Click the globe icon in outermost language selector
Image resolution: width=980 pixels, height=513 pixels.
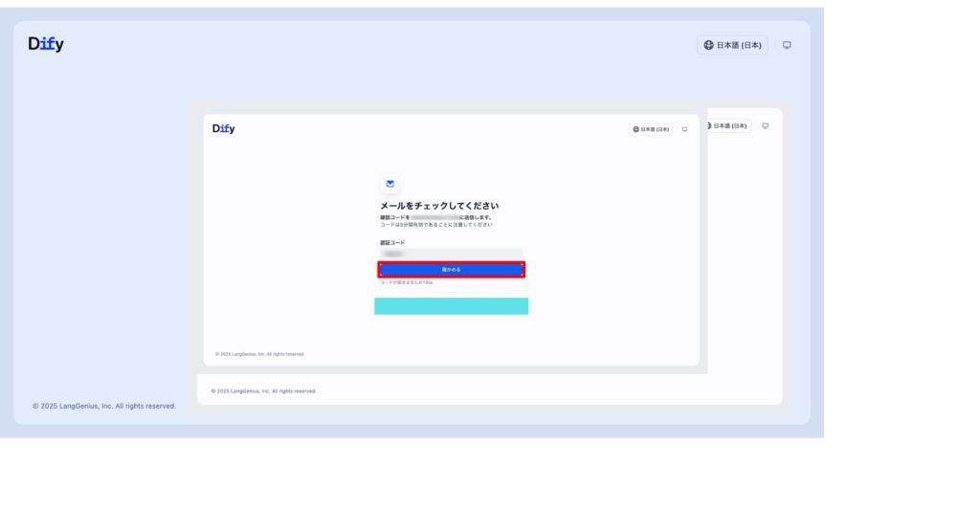709,45
